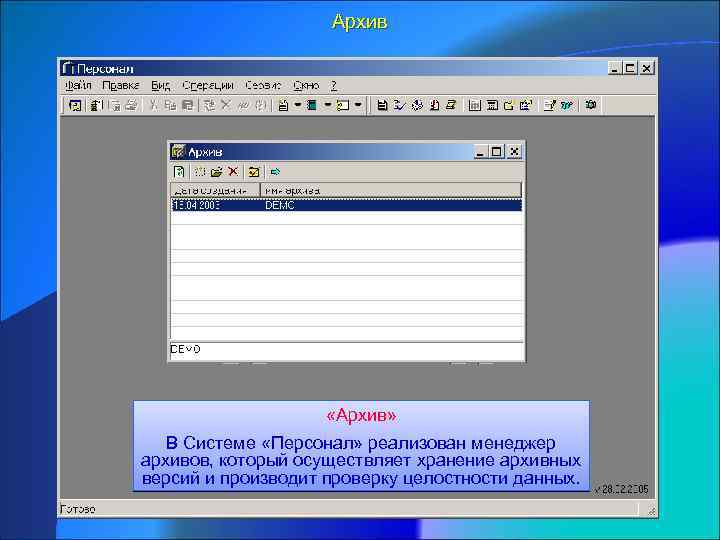Click the greyed Cut scissors icon
This screenshot has width=720, height=540.
[154, 106]
